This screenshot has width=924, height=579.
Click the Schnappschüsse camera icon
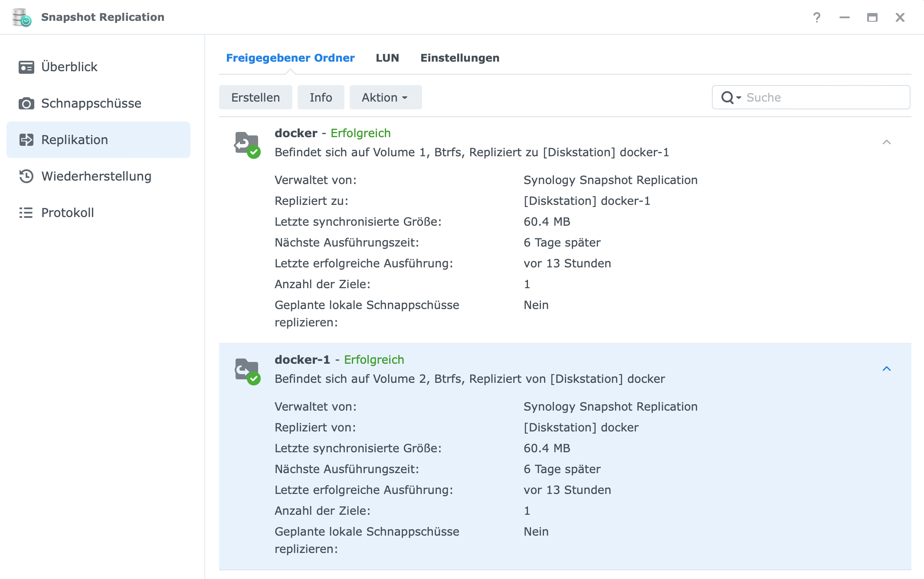coord(26,104)
